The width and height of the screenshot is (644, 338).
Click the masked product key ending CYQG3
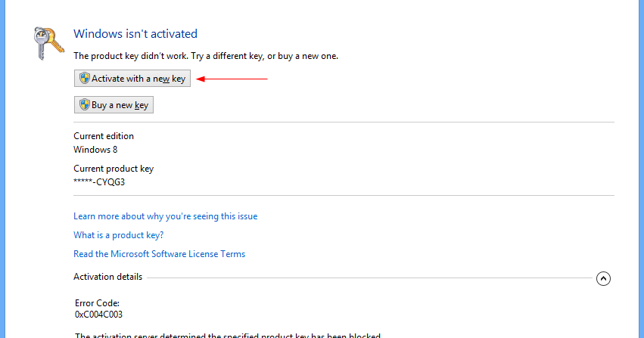pos(99,182)
